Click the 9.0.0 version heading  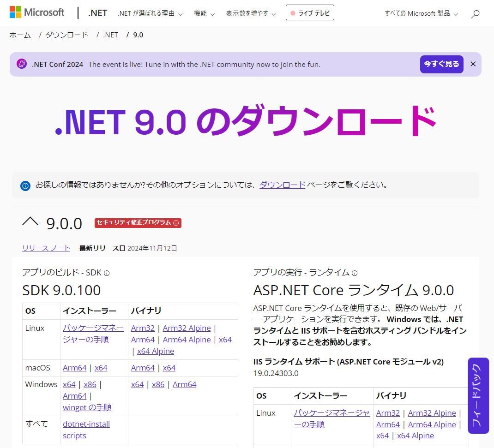point(64,223)
